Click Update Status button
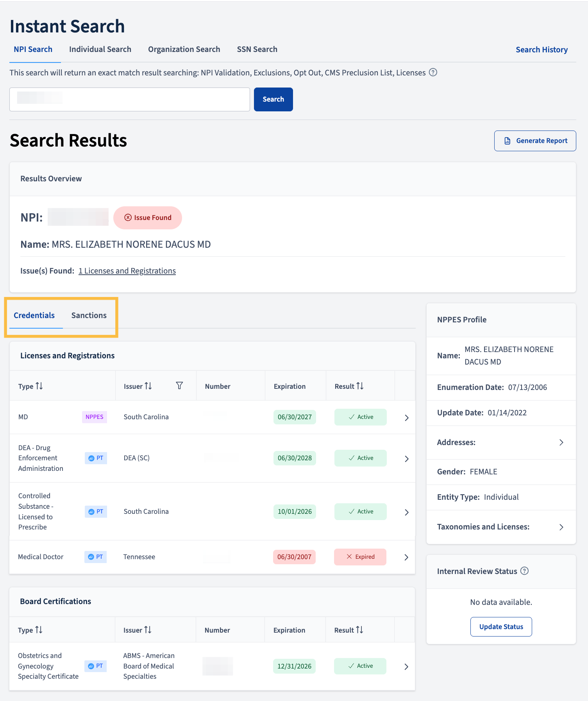Image resolution: width=588 pixels, height=701 pixels. 501,627
